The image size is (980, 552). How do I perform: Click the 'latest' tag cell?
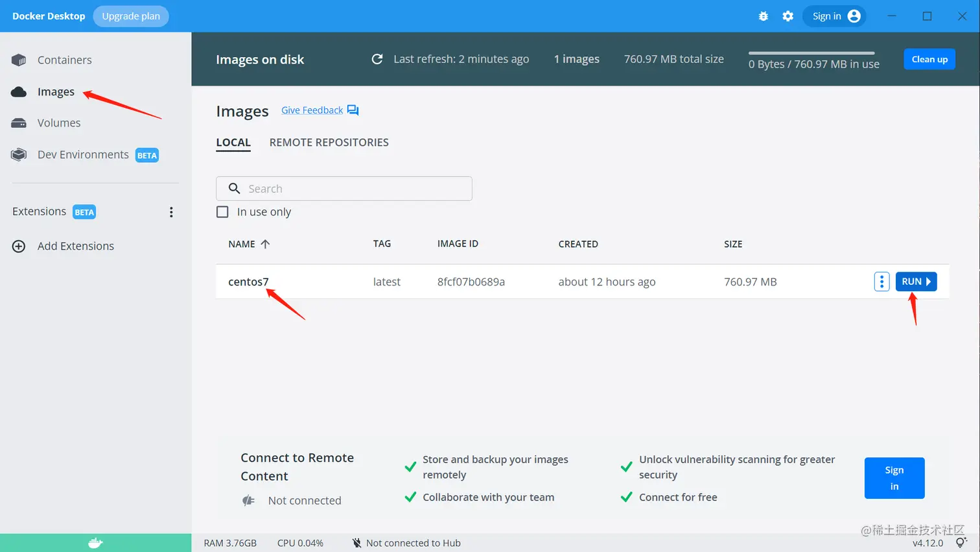pyautogui.click(x=387, y=282)
